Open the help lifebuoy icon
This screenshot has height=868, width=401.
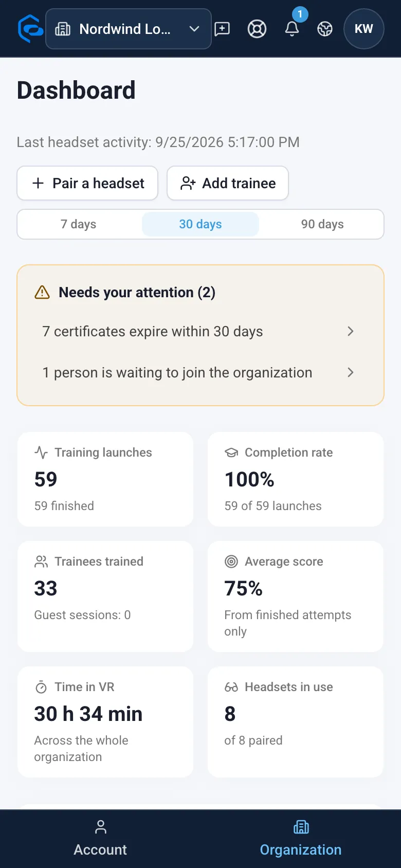pyautogui.click(x=257, y=29)
